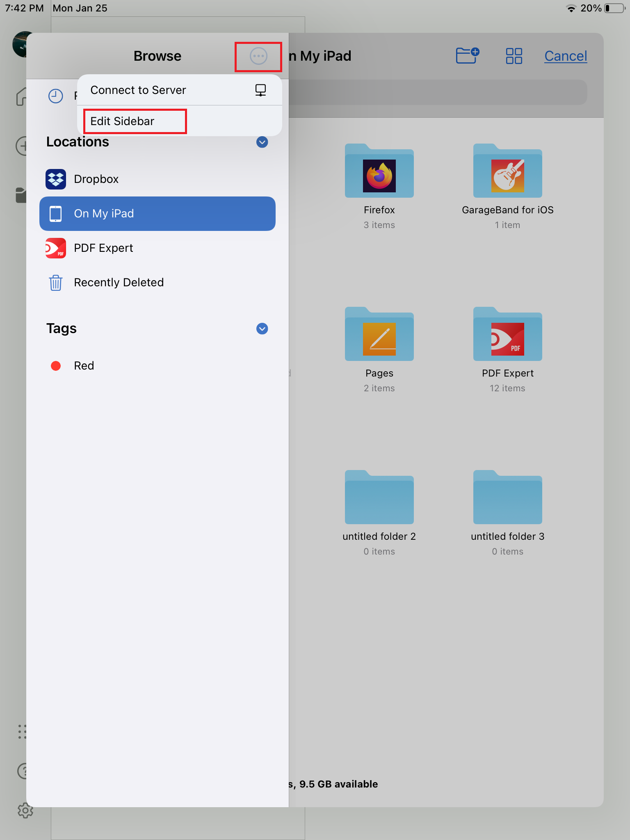Collapse the Locations section chevron
The width and height of the screenshot is (630, 840).
point(262,142)
